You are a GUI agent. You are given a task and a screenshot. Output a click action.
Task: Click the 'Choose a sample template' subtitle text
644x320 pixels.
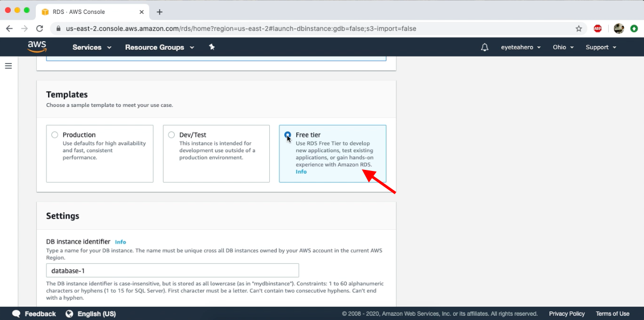click(110, 105)
